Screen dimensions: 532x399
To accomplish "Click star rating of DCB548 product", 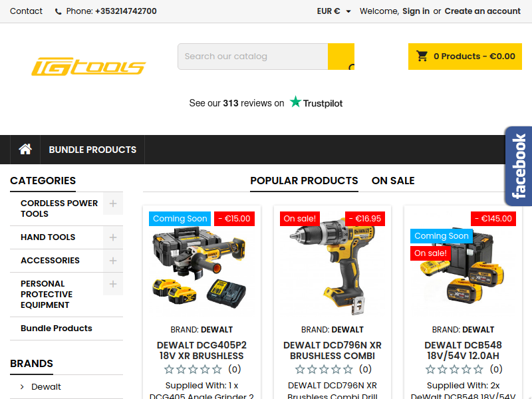I will (455, 369).
